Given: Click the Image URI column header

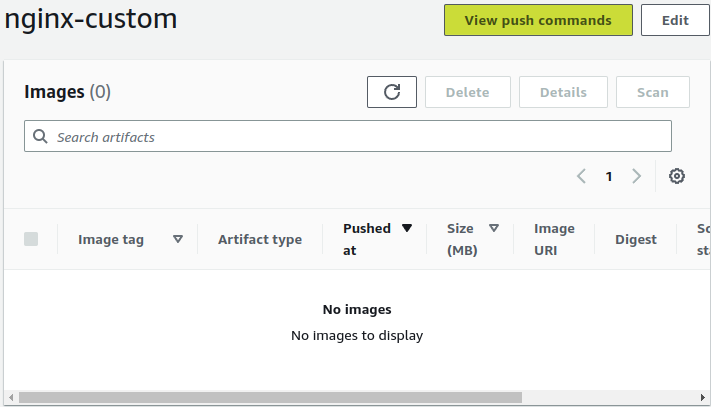Looking at the screenshot, I should (x=554, y=240).
